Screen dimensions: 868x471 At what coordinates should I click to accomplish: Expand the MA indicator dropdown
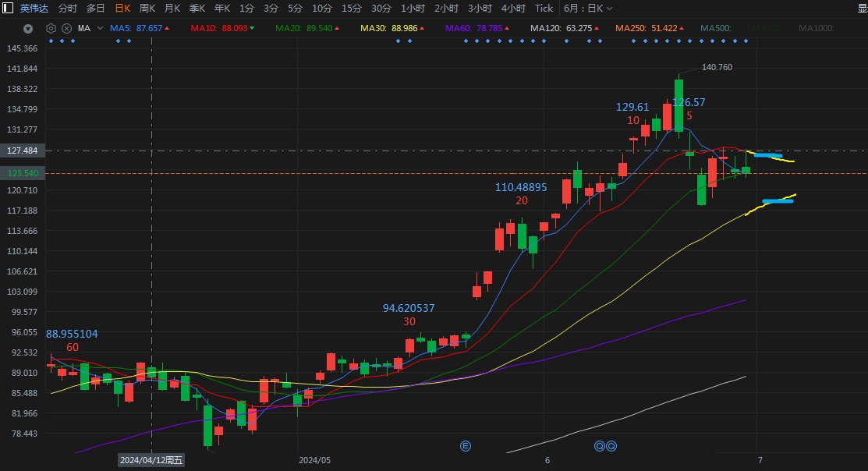(x=100, y=28)
